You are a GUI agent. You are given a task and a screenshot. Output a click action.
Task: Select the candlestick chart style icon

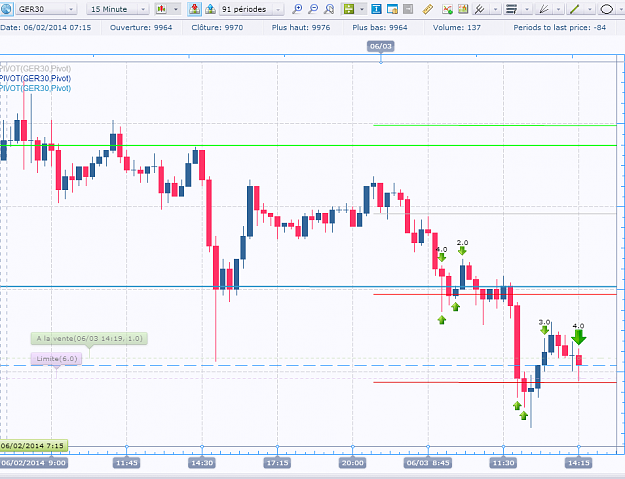(161, 9)
